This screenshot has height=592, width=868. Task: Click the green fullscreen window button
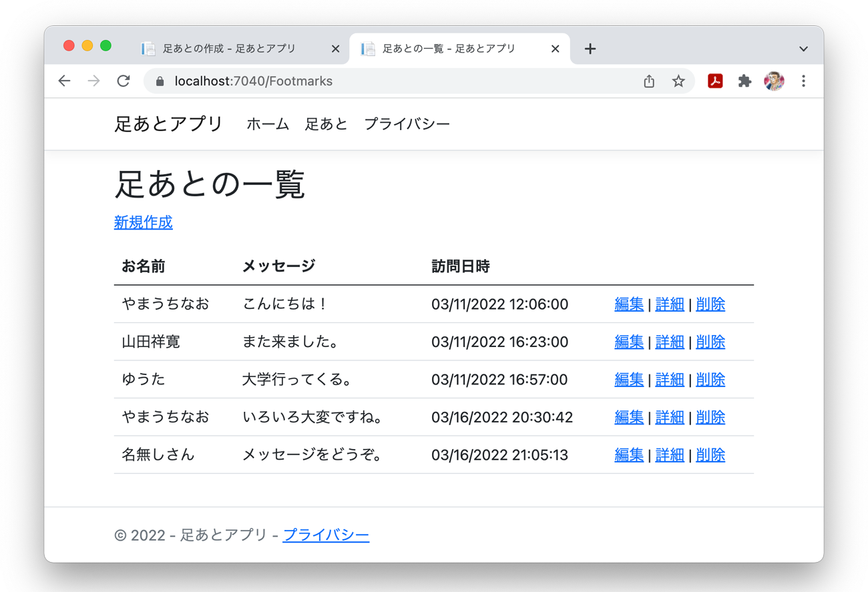(x=105, y=45)
